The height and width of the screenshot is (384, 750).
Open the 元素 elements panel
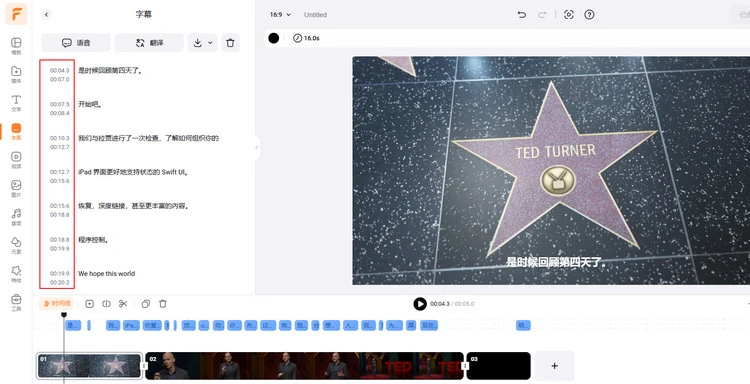pos(16,245)
